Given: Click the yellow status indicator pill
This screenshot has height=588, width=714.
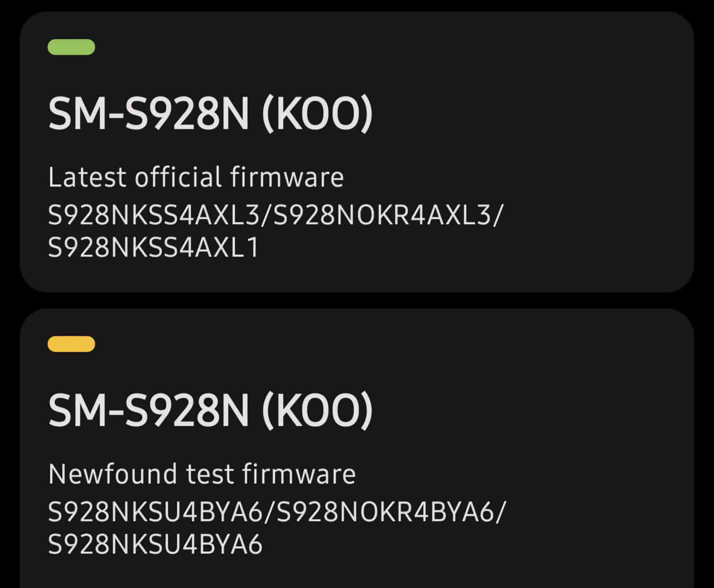Looking at the screenshot, I should click(71, 344).
